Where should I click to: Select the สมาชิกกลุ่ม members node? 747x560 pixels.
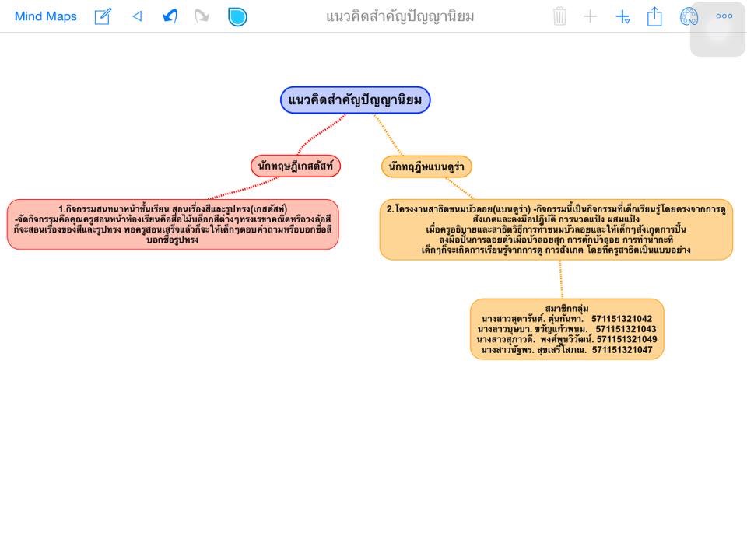click(x=567, y=329)
